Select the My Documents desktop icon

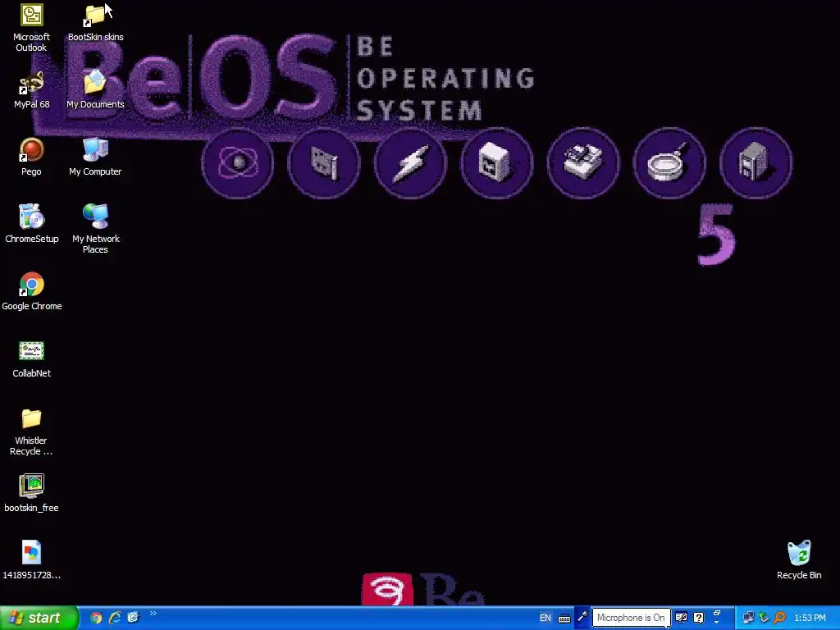(x=95, y=90)
